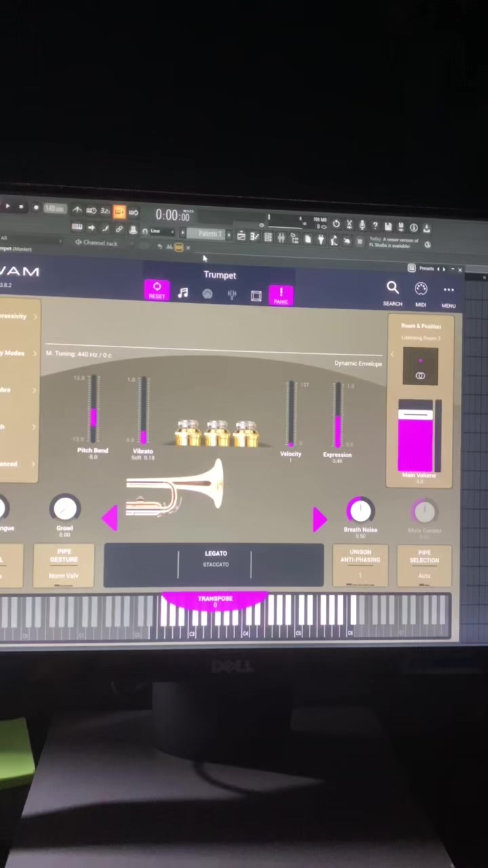Screen dimensions: 488x868
Task: Open the Presets menu in plugin header
Action: (x=426, y=269)
